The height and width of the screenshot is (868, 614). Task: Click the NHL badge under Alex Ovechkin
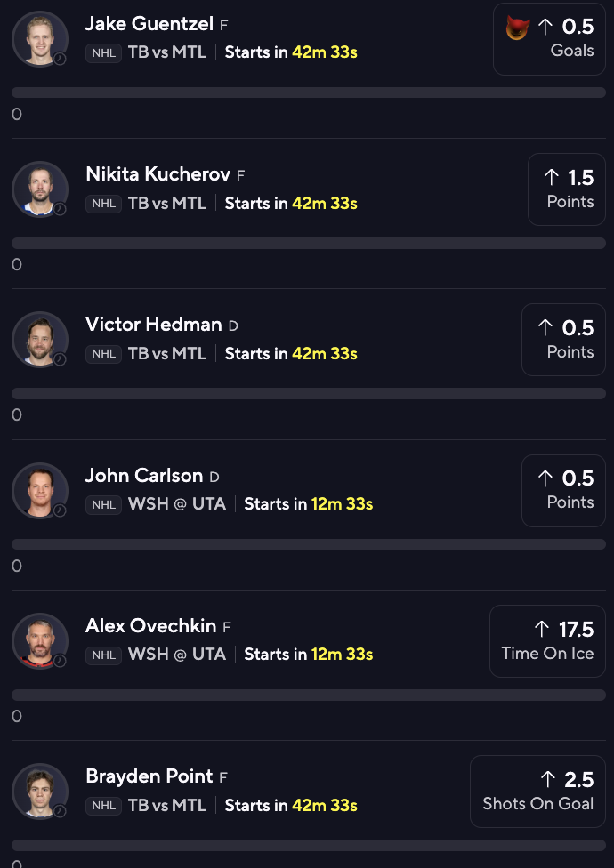[x=103, y=655]
